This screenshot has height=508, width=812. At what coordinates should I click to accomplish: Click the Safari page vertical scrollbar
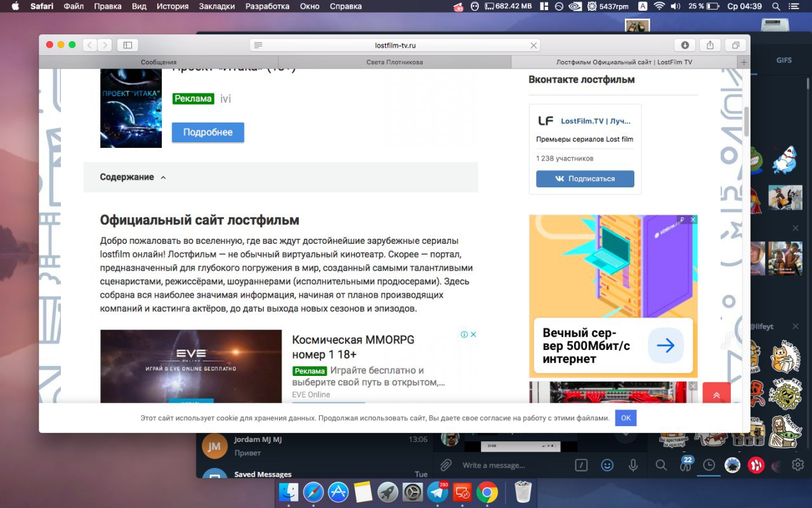coord(747,121)
